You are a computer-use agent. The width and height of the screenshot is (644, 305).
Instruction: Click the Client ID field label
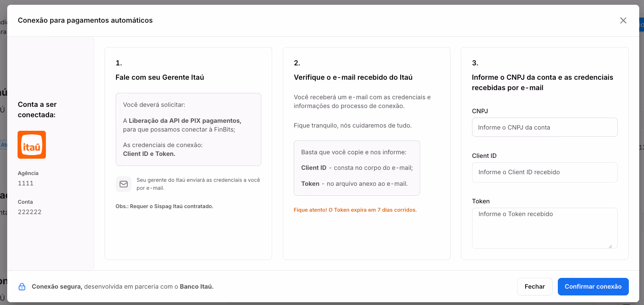coord(484,156)
